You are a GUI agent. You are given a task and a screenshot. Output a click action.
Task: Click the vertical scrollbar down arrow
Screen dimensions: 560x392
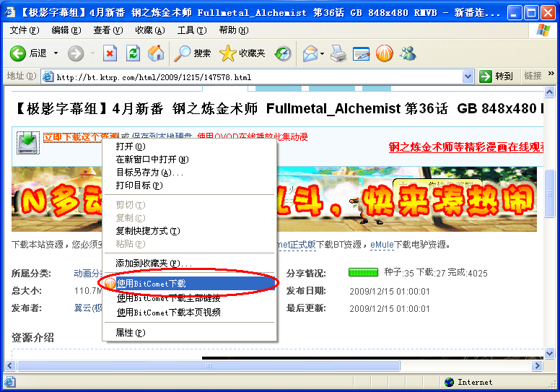click(549, 354)
